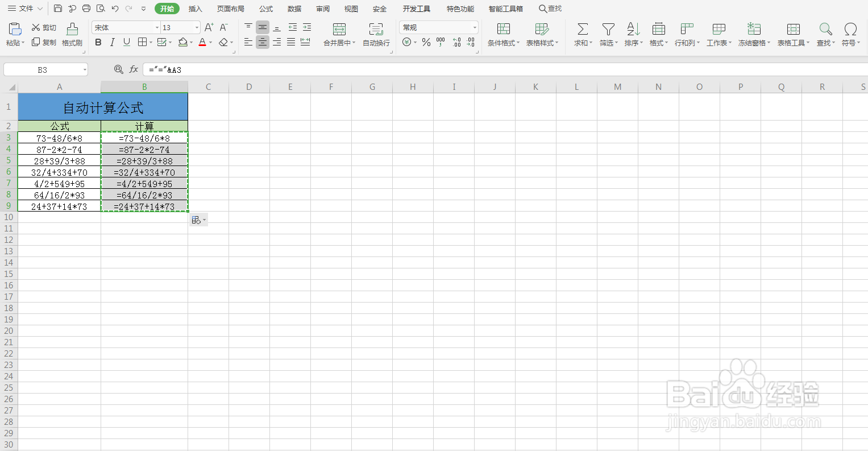Screen dimensions: 868x451
Task: Open the Table Tools (表格工具) dropdown
Action: [794, 43]
